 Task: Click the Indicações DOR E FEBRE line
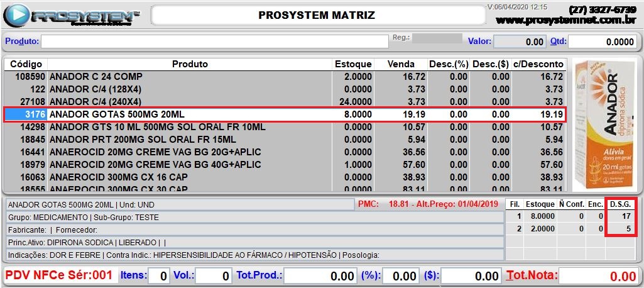(x=254, y=255)
